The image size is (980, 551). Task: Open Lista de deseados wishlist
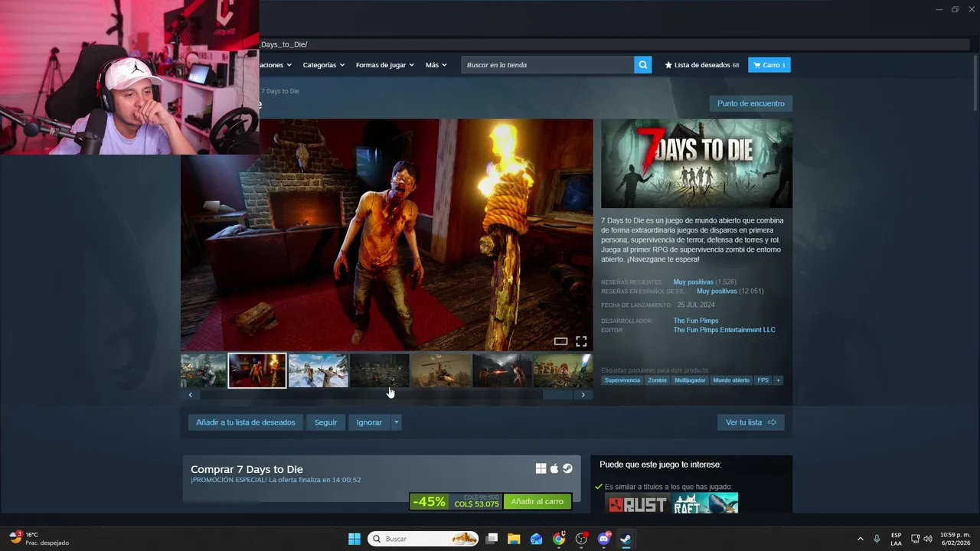coord(702,65)
